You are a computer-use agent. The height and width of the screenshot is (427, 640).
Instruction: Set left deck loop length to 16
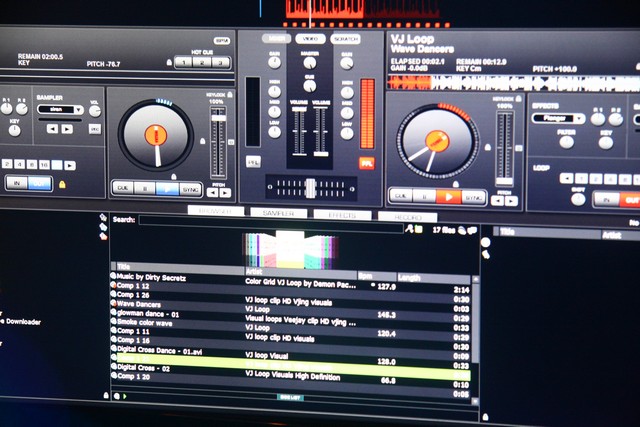click(44, 165)
